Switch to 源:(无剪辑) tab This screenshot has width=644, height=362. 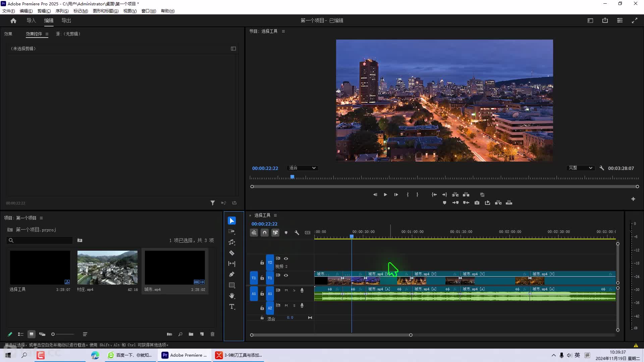point(68,34)
